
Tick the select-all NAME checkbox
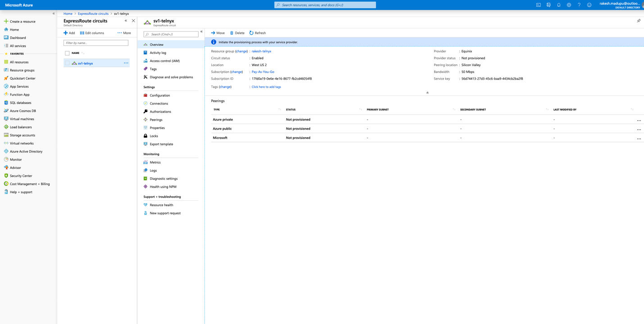pos(67,53)
